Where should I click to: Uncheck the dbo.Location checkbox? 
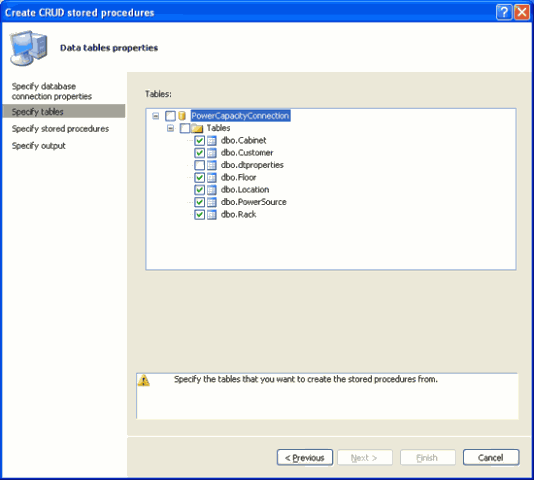tap(200, 190)
